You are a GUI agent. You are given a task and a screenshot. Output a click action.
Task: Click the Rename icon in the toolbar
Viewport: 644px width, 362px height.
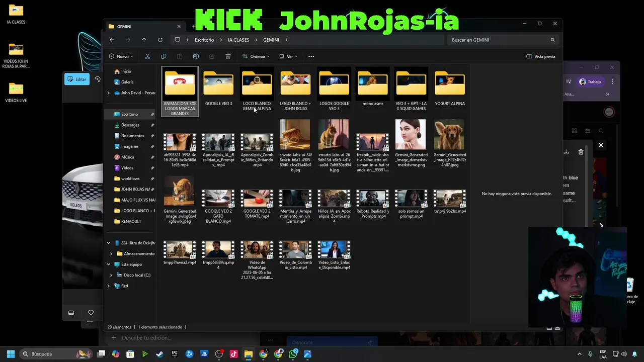[x=196, y=56]
